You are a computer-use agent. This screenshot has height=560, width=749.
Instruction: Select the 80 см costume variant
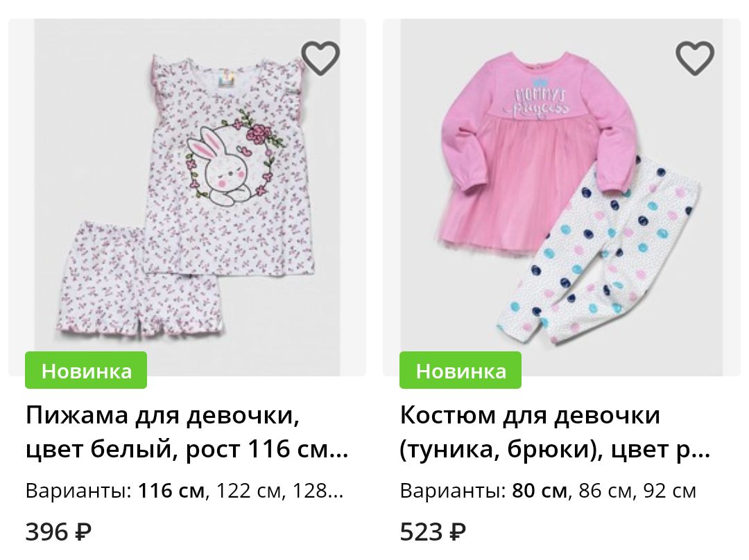[540, 491]
